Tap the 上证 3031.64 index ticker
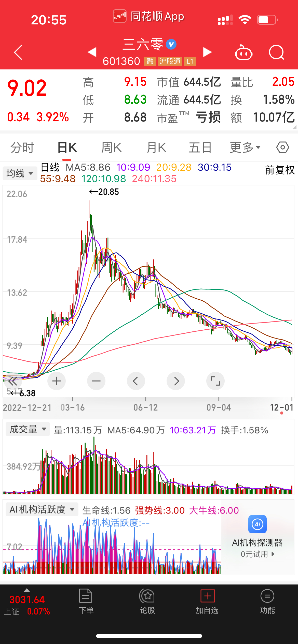The image size is (298, 644). pos(27,605)
